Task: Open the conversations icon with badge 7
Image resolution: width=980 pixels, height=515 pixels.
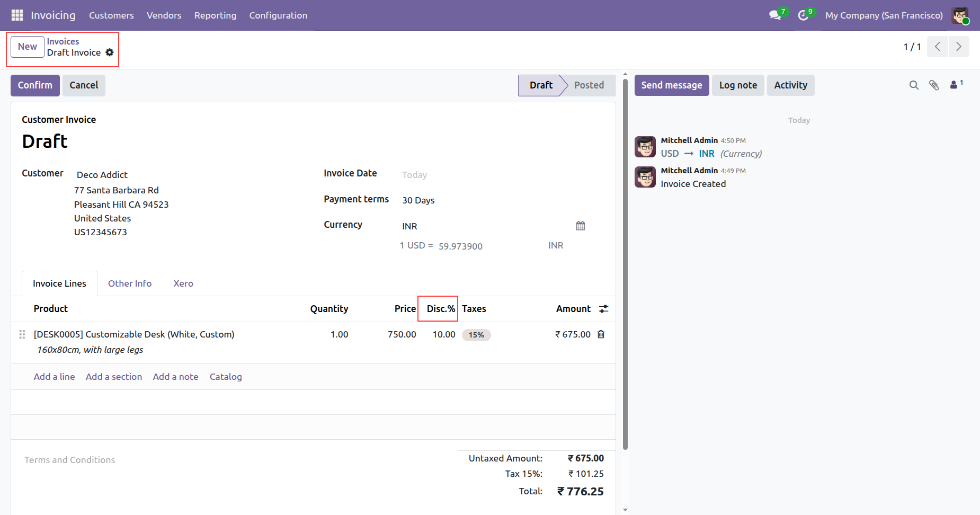Action: [775, 15]
